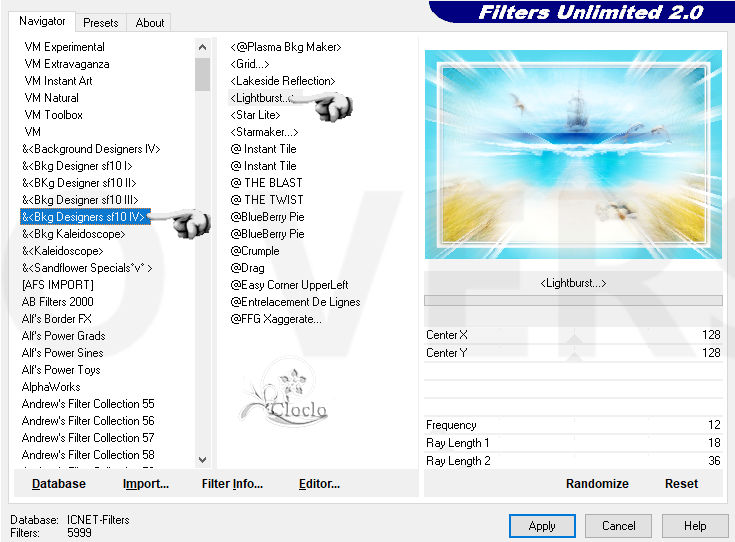Image resolution: width=735 pixels, height=542 pixels.
Task: Select Alf's Border FX category
Action: (56, 319)
